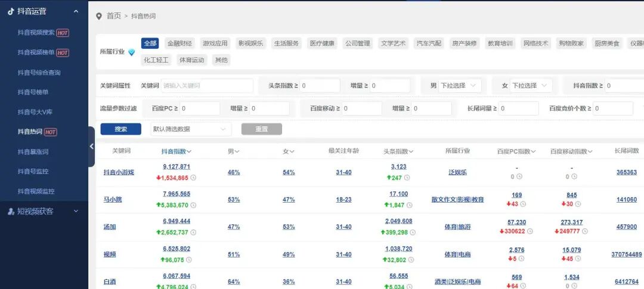Collapse sidebar with the left arrow handle
Screen dimensions: 644x289
pos(92,146)
